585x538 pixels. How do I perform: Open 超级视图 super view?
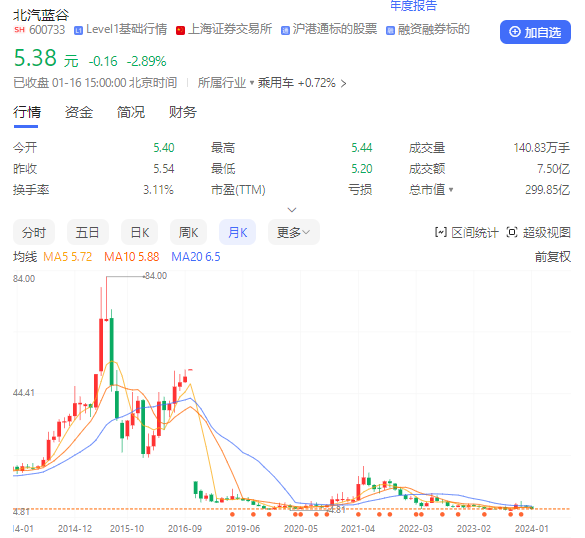click(x=538, y=232)
